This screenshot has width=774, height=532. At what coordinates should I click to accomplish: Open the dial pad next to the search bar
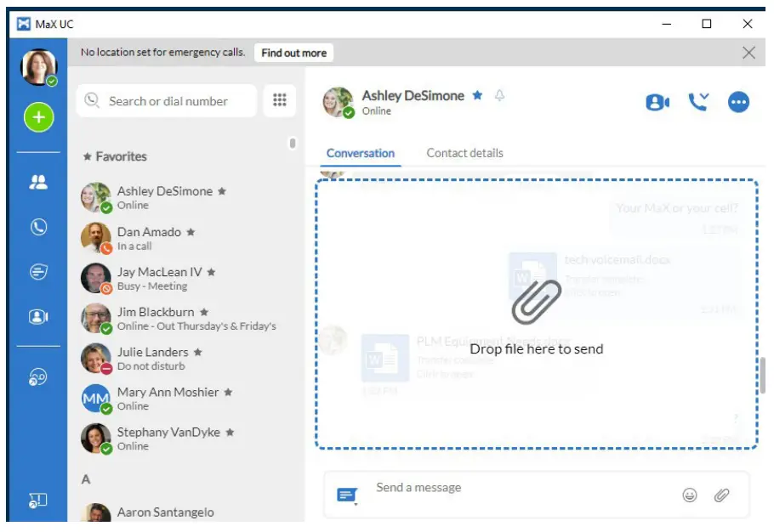[281, 100]
